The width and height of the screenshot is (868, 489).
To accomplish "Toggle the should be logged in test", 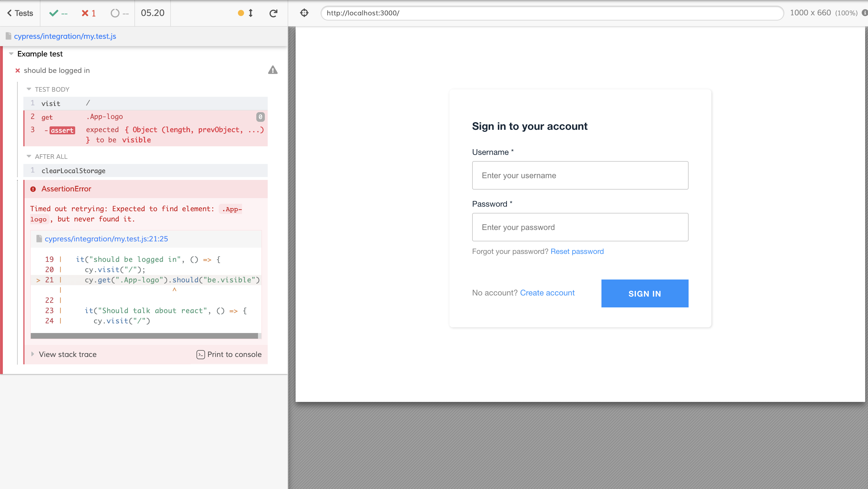I will [x=57, y=70].
